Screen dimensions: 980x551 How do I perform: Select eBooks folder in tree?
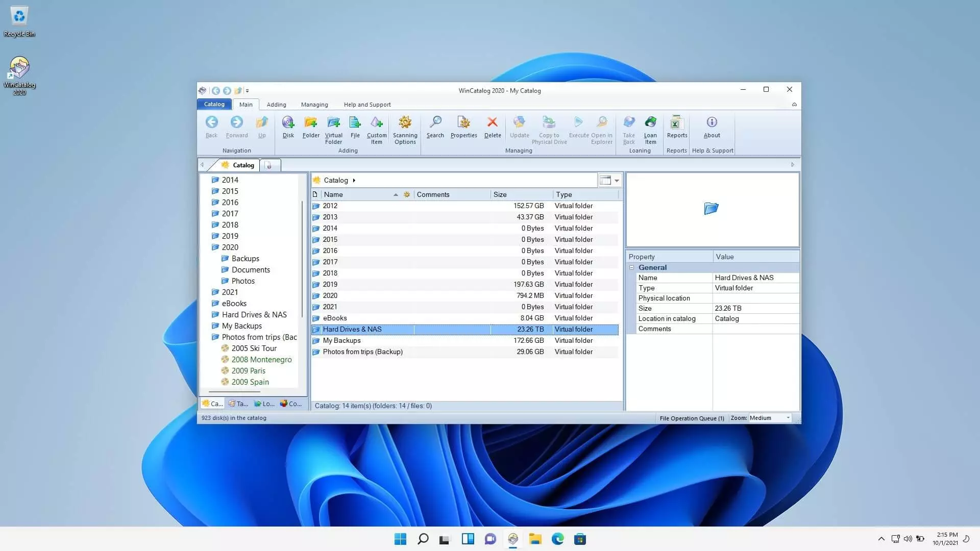coord(234,303)
